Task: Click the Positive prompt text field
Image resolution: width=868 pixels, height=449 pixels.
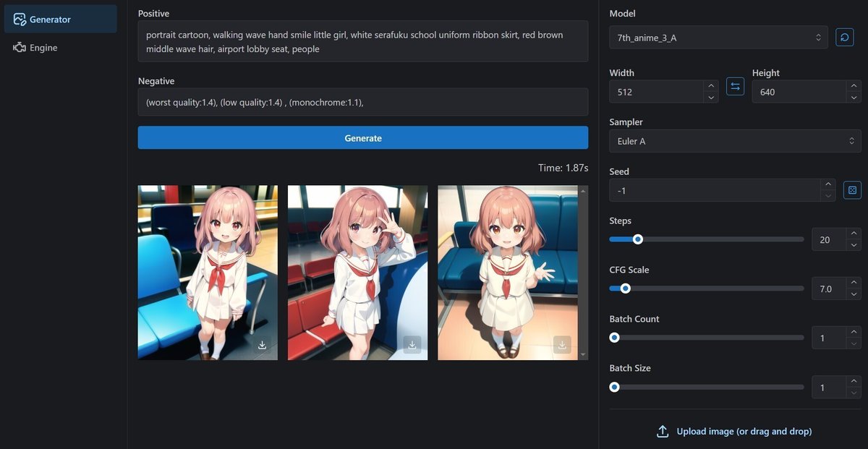Action: (x=363, y=41)
